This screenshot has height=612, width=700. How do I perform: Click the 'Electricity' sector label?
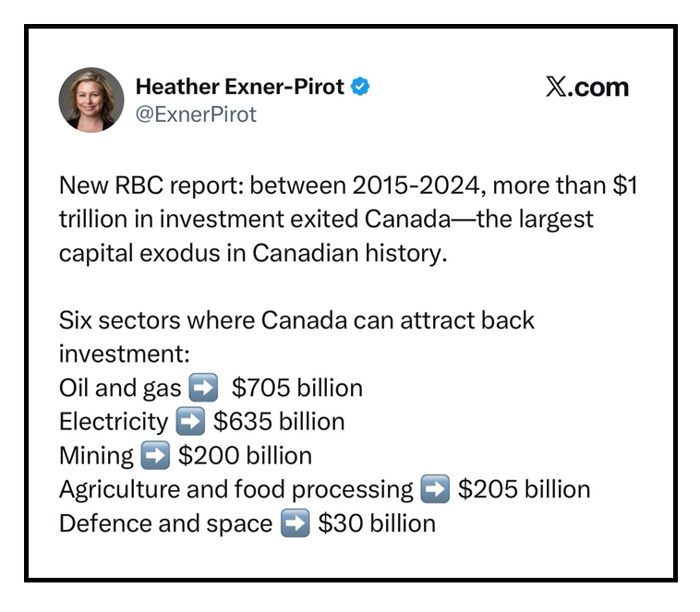[x=114, y=422]
